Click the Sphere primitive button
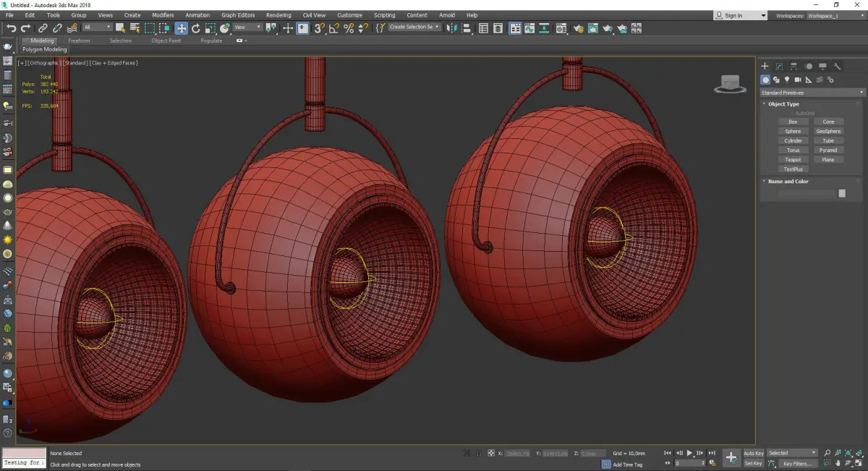 pyautogui.click(x=793, y=131)
